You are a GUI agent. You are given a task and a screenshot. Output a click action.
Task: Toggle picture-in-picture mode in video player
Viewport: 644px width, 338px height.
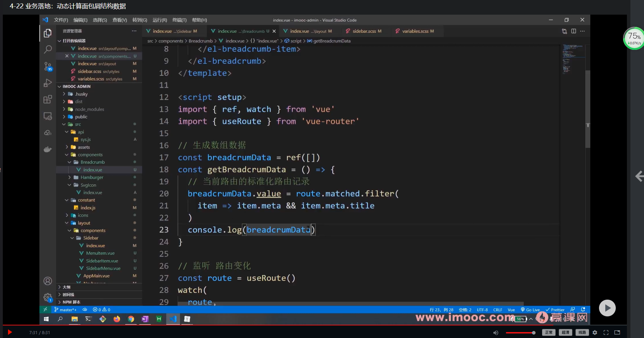pyautogui.click(x=617, y=332)
